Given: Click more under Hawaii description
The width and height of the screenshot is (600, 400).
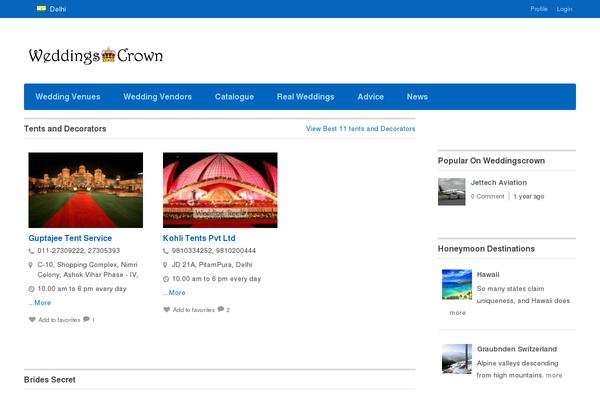Looking at the screenshot, I should 457,313.
